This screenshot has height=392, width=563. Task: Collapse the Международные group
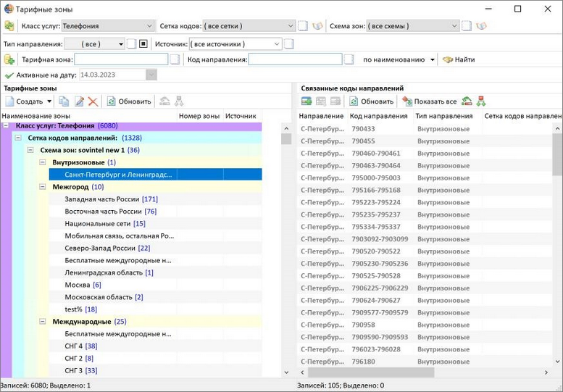coord(42,321)
